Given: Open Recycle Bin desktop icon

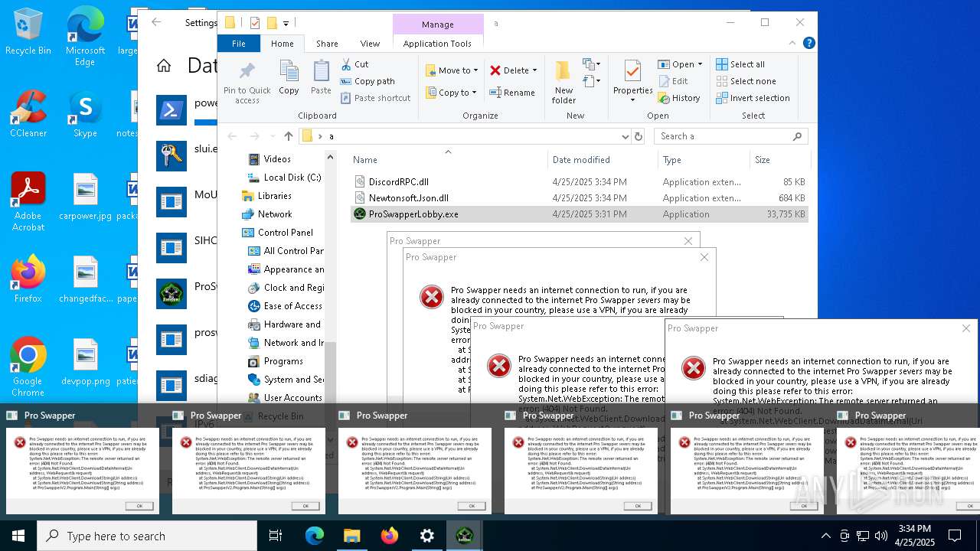Looking at the screenshot, I should click(x=28, y=31).
